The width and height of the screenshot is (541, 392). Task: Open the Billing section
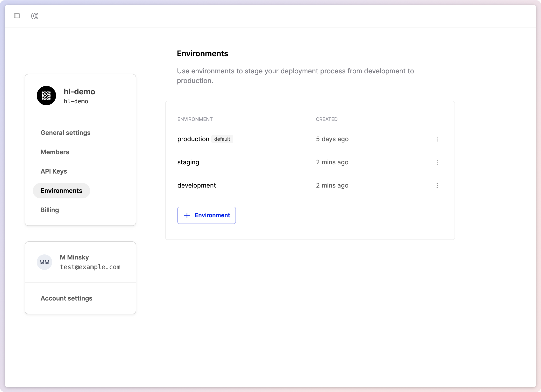(x=50, y=210)
